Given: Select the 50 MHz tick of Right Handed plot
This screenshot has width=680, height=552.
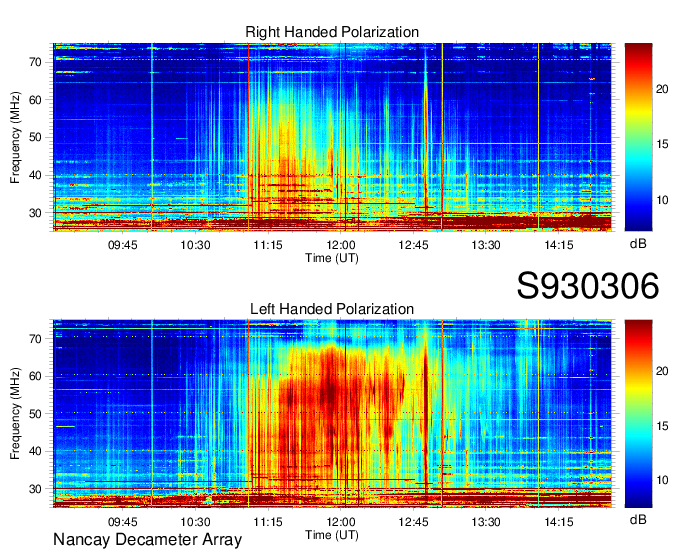Looking at the screenshot, I should (x=36, y=138).
